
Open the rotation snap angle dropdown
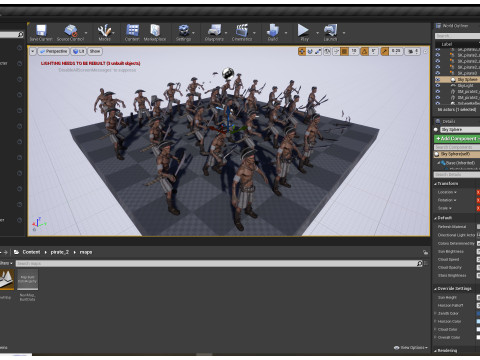coord(374,51)
